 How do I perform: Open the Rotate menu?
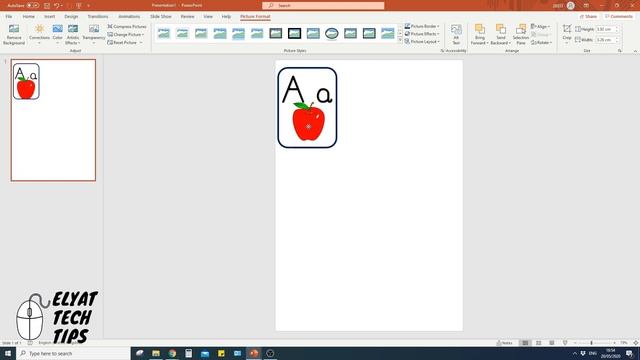click(x=541, y=42)
